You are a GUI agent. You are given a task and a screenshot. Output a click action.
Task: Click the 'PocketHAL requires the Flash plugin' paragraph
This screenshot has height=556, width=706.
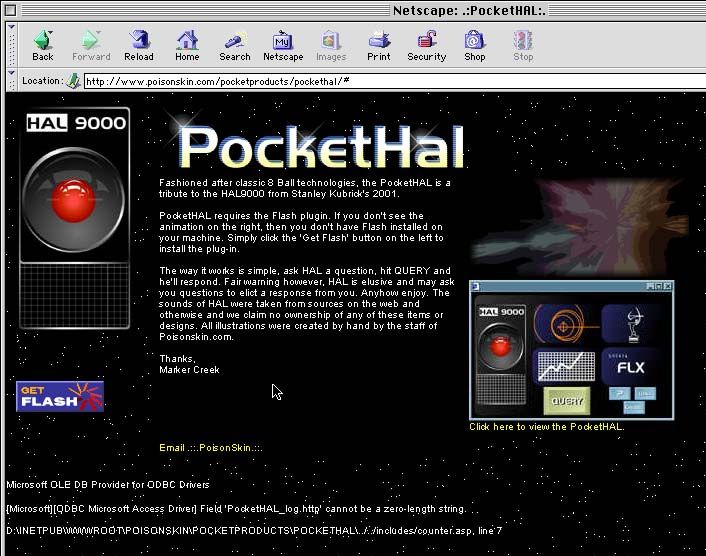301,232
